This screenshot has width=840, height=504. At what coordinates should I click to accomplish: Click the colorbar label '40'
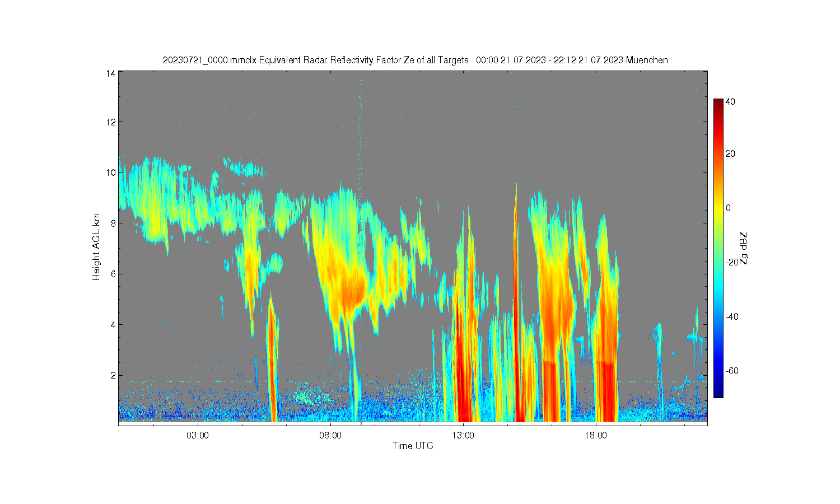[x=730, y=102]
